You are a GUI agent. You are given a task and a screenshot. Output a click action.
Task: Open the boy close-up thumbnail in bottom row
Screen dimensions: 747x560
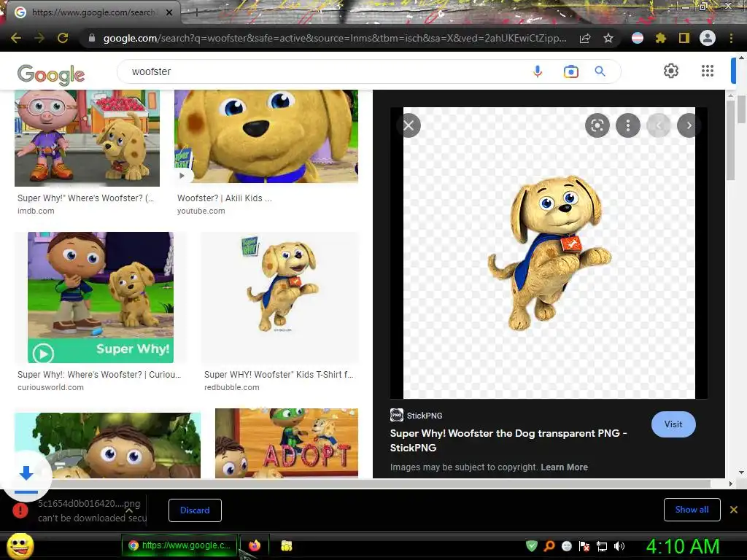click(108, 446)
